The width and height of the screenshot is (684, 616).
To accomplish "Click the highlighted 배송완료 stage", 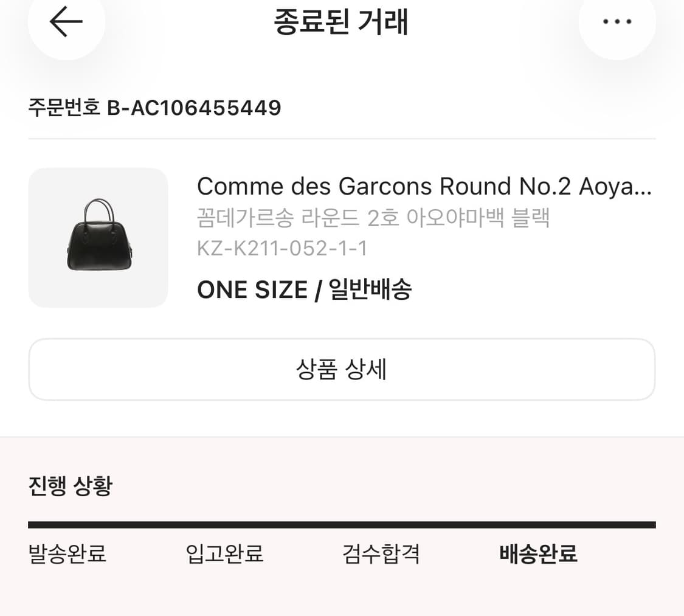I will click(538, 554).
